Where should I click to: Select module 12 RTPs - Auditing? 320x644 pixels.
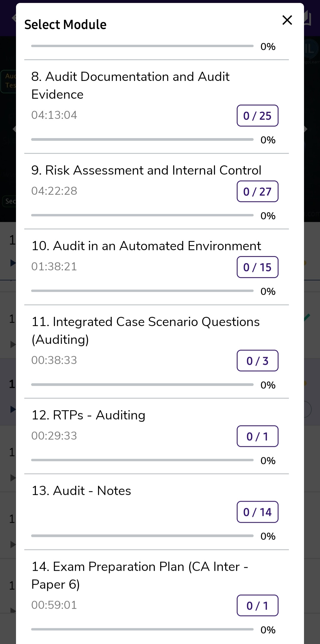[156, 436]
